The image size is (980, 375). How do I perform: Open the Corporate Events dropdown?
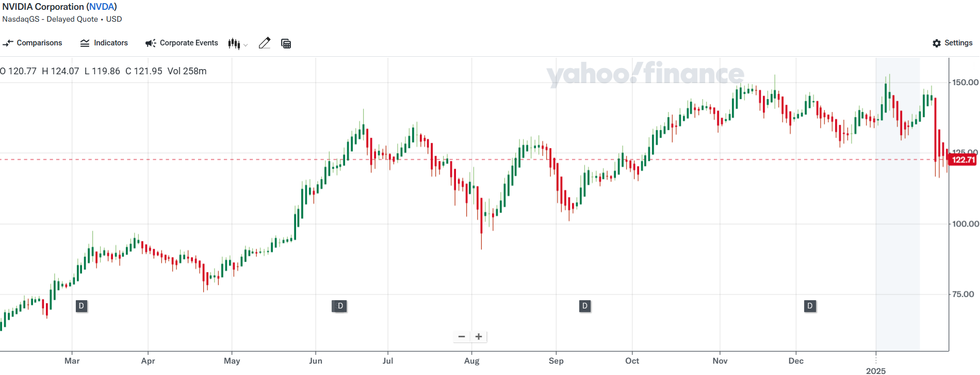pyautogui.click(x=182, y=43)
